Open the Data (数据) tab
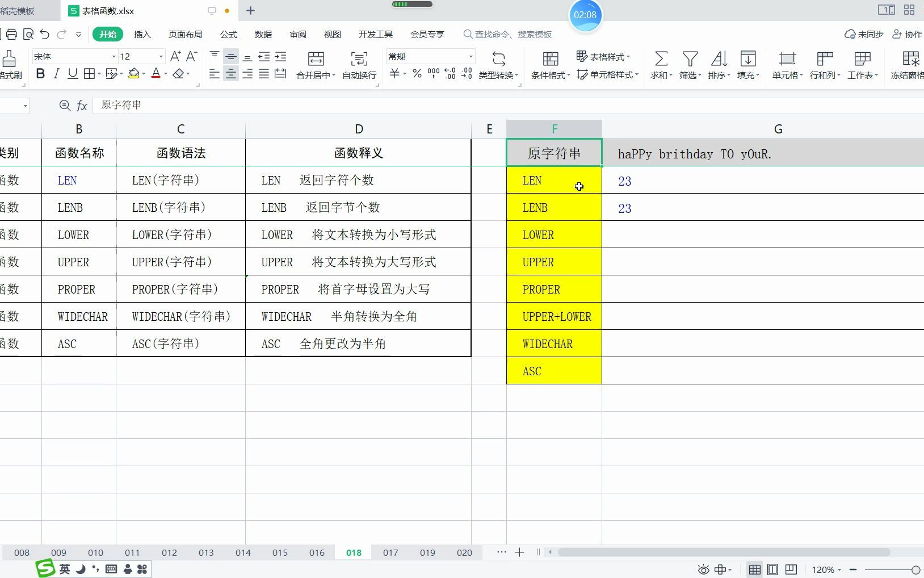Image resolution: width=924 pixels, height=578 pixels. coord(263,34)
